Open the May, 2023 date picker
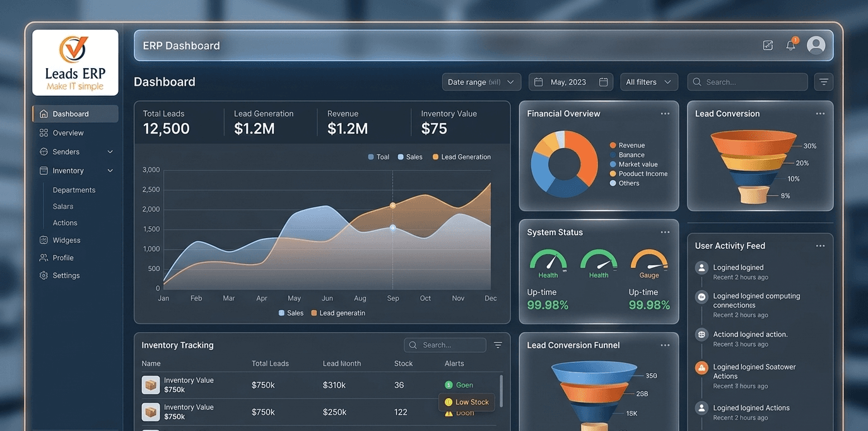This screenshot has height=431, width=868. pyautogui.click(x=571, y=82)
